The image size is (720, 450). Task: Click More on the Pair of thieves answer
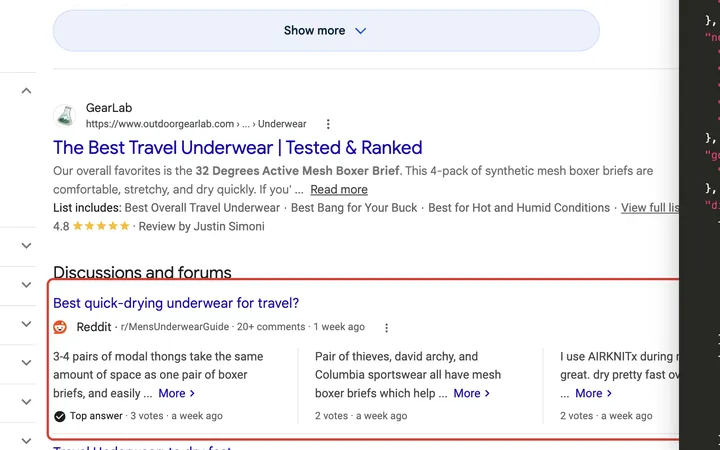click(x=472, y=393)
